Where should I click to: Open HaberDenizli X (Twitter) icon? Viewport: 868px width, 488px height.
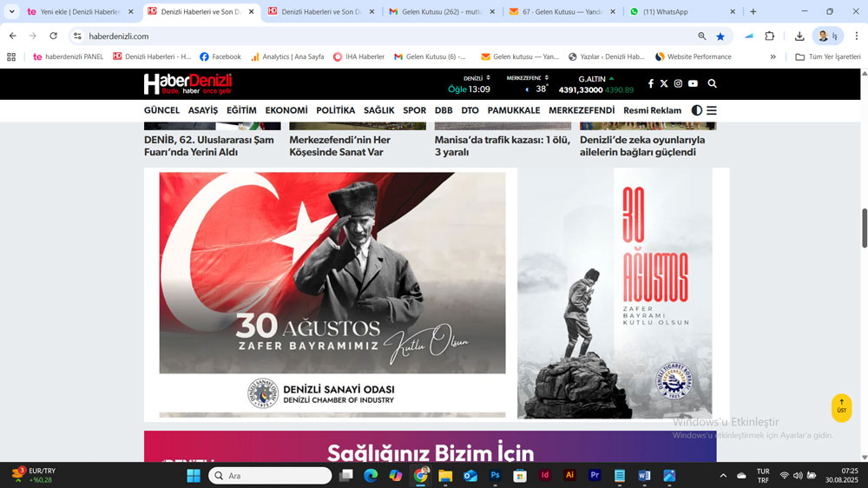pyautogui.click(x=664, y=83)
